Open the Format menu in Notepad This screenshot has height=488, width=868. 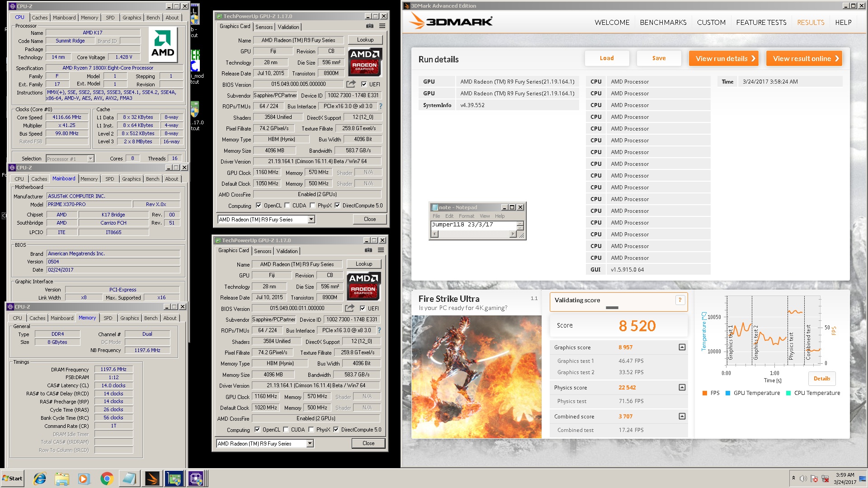coord(467,216)
